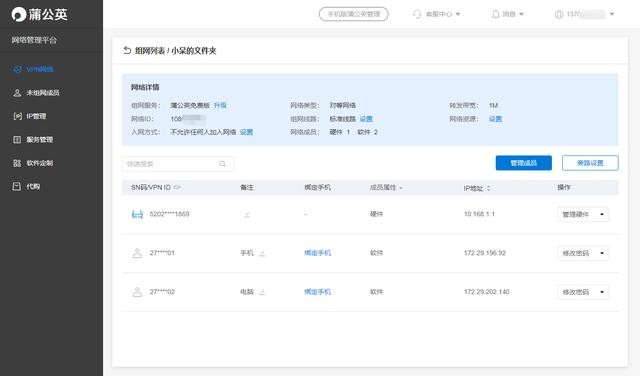Open the 管理硬件 dropdown

click(x=583, y=214)
